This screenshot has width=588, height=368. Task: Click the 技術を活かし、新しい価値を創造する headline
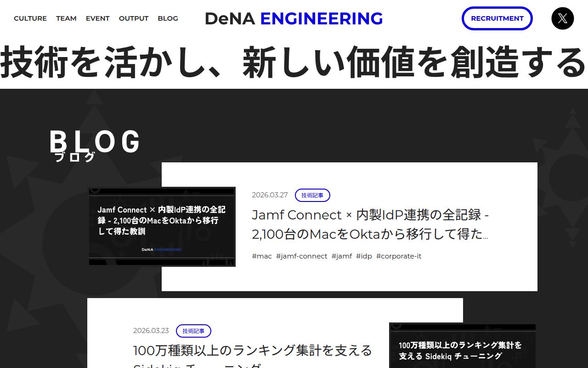click(294, 63)
